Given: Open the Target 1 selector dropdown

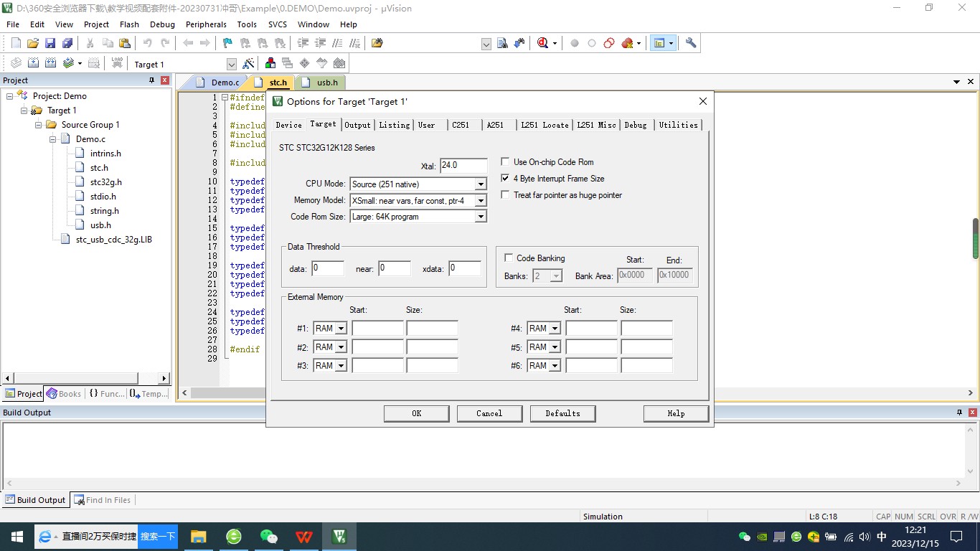Looking at the screenshot, I should point(231,64).
